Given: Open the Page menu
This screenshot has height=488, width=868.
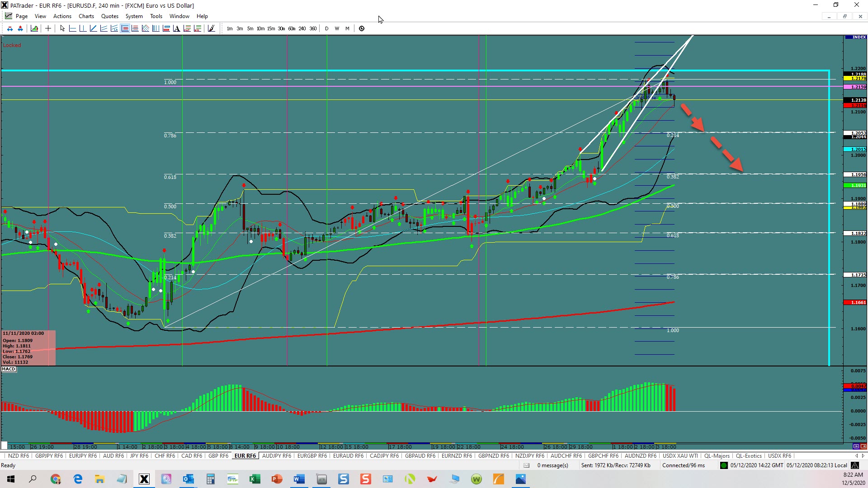Looking at the screenshot, I should [21, 16].
